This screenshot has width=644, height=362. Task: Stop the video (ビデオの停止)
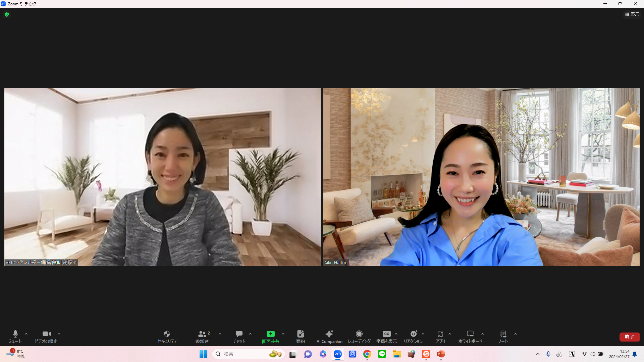tap(46, 337)
